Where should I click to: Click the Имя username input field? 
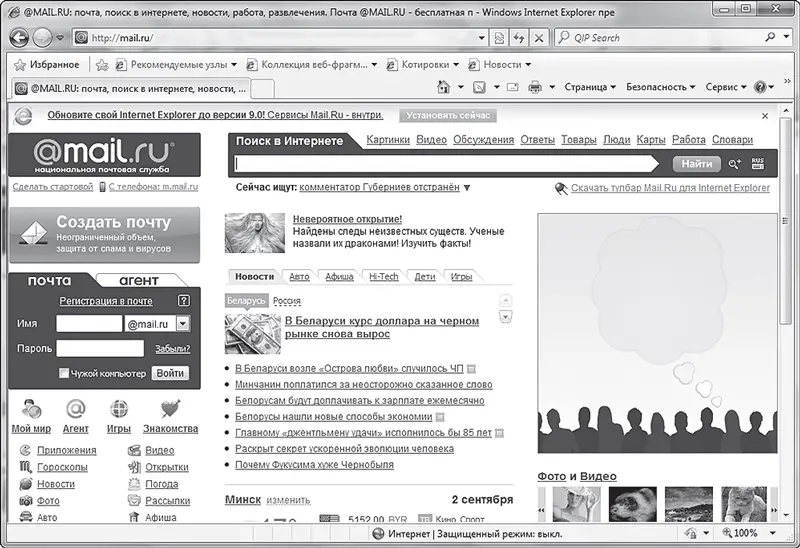(x=89, y=323)
